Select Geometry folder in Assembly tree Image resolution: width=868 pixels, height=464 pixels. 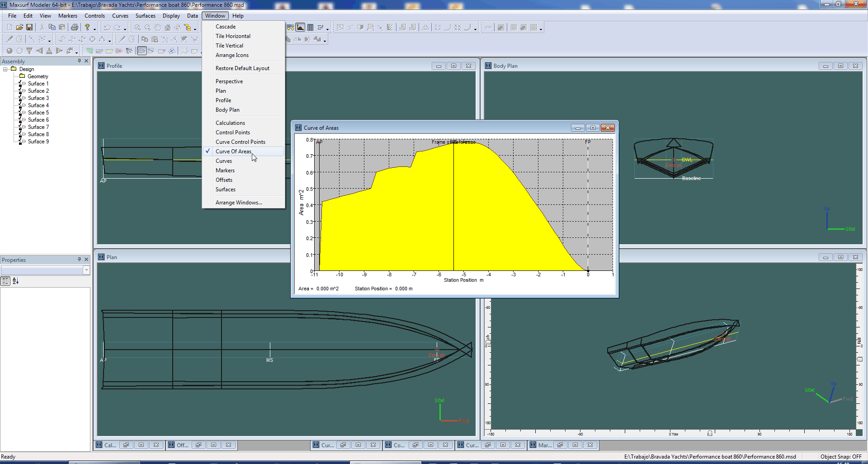[x=38, y=76]
